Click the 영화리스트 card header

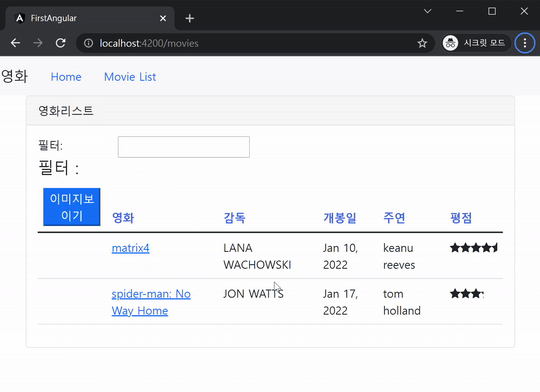(270, 111)
